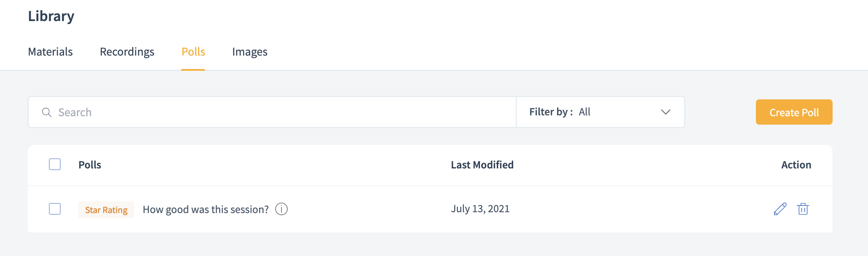Click the pencil edit icon for the poll
This screenshot has width=868, height=256.
(780, 209)
